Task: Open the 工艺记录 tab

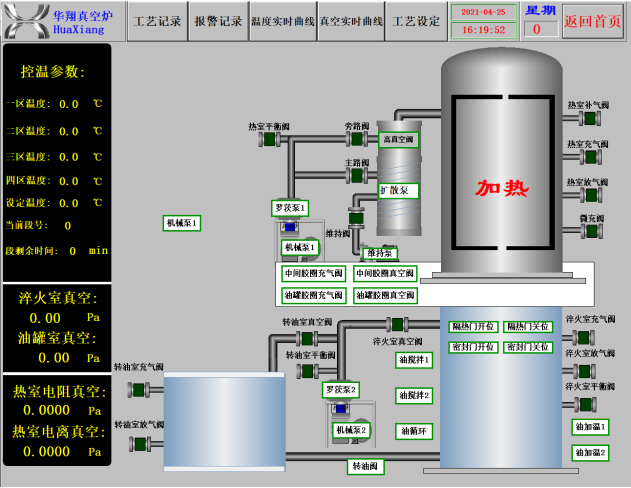Action: pyautogui.click(x=157, y=21)
